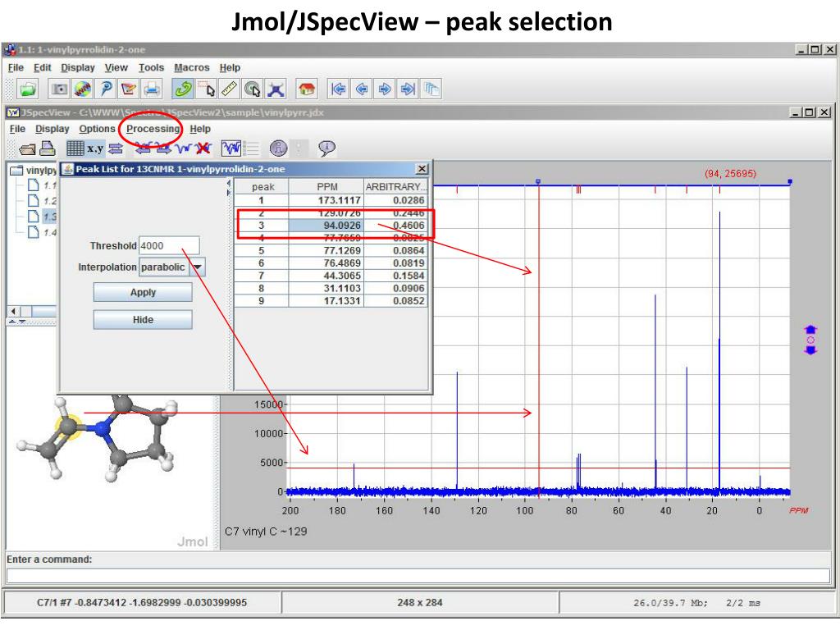This screenshot has height=630, width=840.
Task: Open the JSpecView Options menu
Action: pos(97,129)
